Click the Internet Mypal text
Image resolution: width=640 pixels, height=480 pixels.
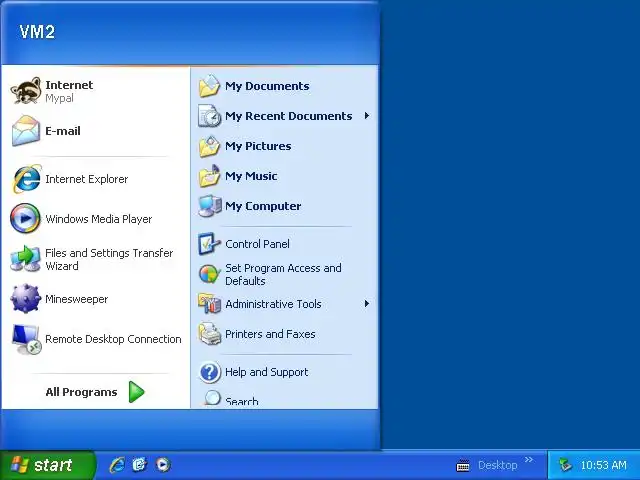(x=69, y=91)
